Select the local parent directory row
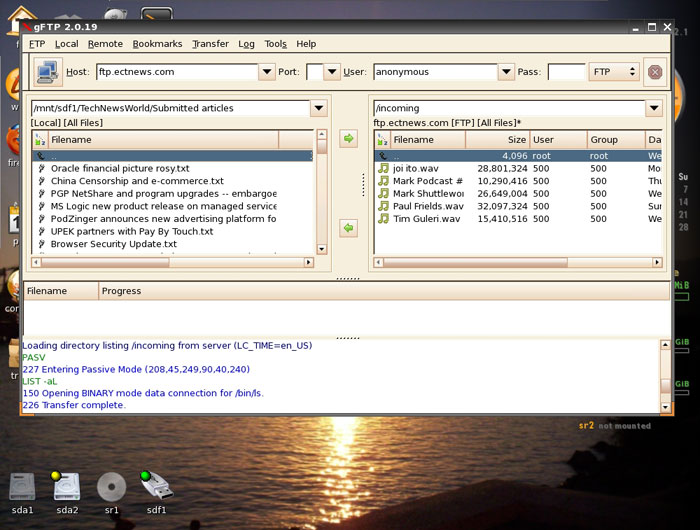The width and height of the screenshot is (700, 530). click(173, 156)
